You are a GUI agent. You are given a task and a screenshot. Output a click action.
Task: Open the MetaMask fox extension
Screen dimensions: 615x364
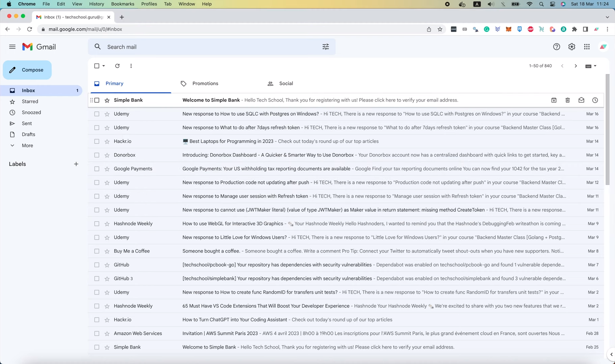(x=508, y=29)
